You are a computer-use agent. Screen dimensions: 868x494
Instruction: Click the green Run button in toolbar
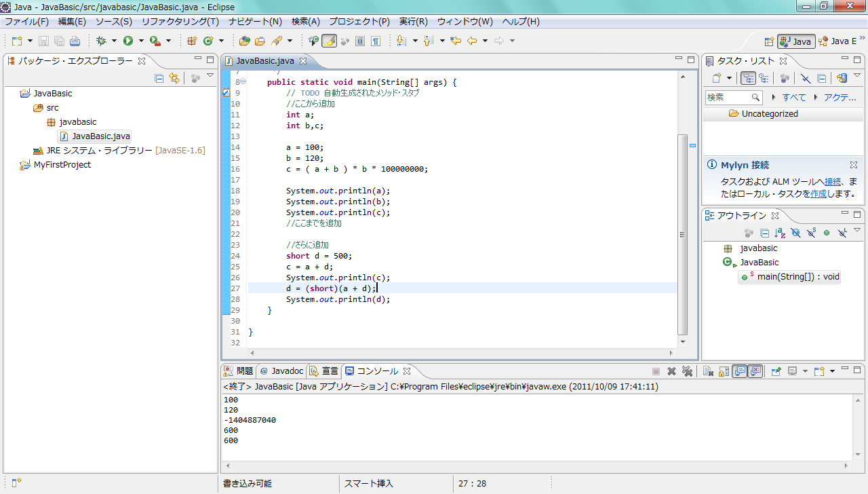click(x=128, y=41)
